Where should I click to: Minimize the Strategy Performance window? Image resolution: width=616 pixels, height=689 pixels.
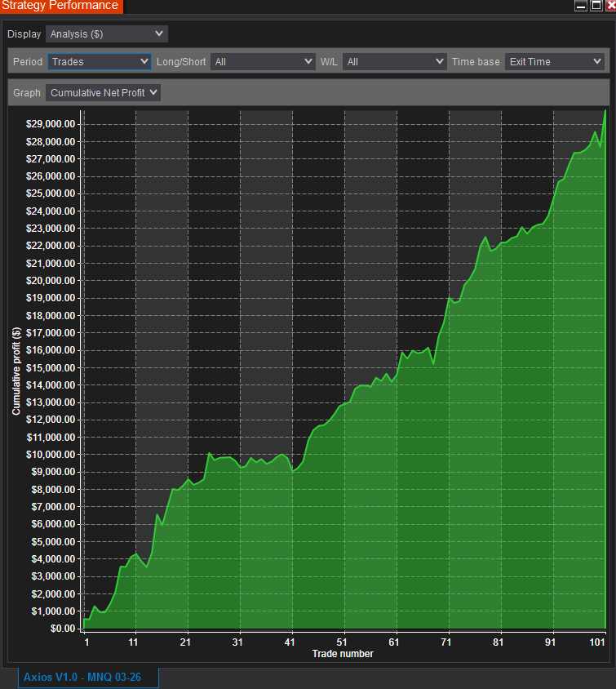coord(581,6)
